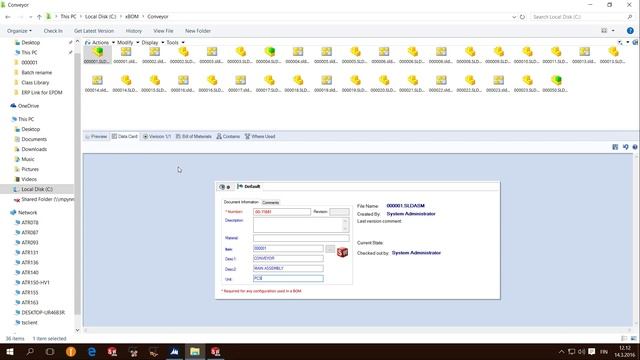Open the Bill of Materials tab

click(194, 136)
